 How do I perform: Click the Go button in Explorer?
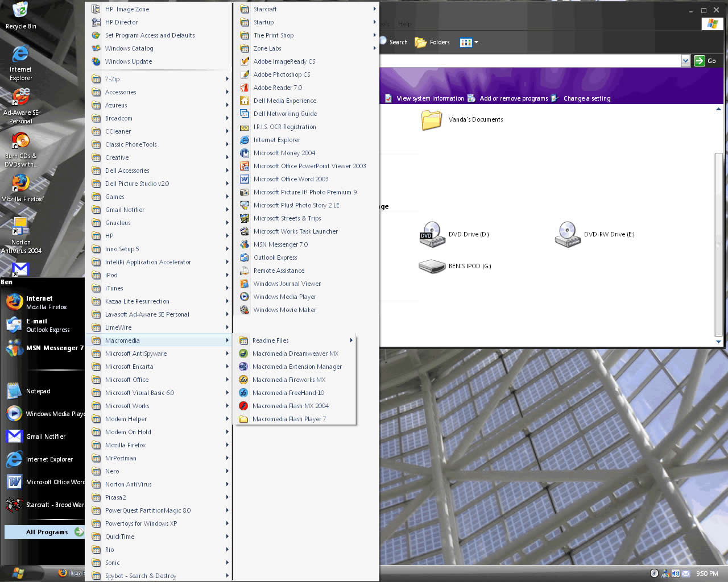click(x=705, y=61)
